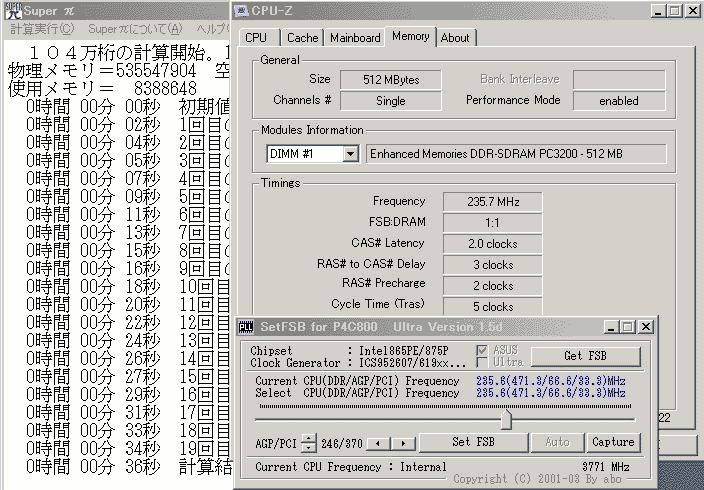Increase AGP/PCI value with spinner up arrow
This screenshot has width=704, height=490.
coord(310,437)
